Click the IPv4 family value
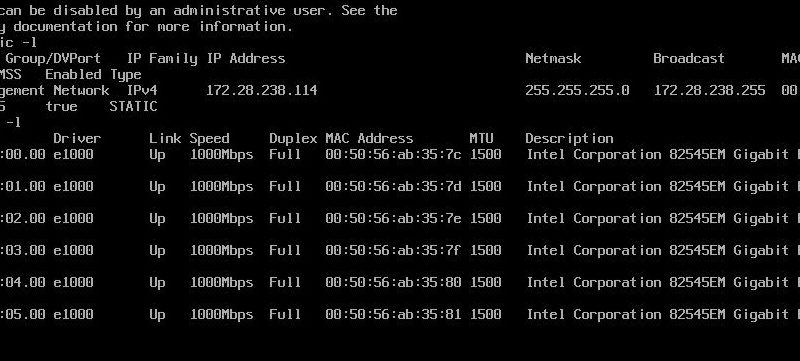Screen dimensions: 800x361 pyautogui.click(x=142, y=91)
